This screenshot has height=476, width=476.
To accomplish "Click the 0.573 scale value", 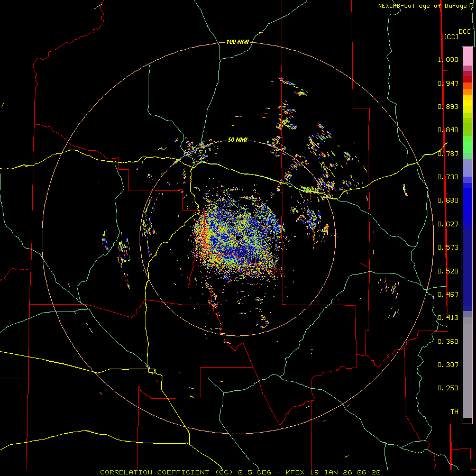I will tap(448, 248).
